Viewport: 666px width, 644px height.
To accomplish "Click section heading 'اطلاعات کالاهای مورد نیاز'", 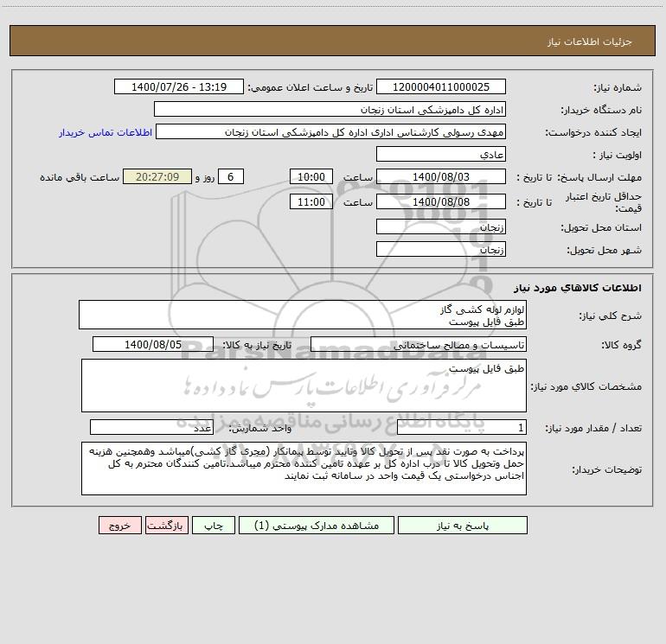I will pyautogui.click(x=578, y=288).
